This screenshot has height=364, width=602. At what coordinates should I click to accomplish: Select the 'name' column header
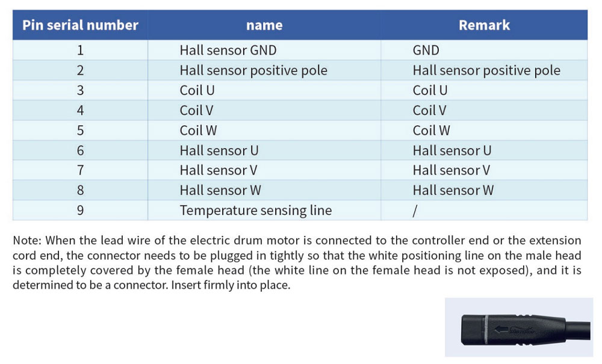coord(264,25)
